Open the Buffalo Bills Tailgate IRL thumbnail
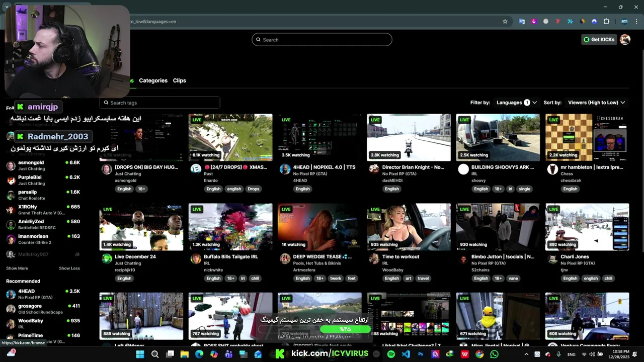Viewport: 644px width, 362px height. click(230, 227)
